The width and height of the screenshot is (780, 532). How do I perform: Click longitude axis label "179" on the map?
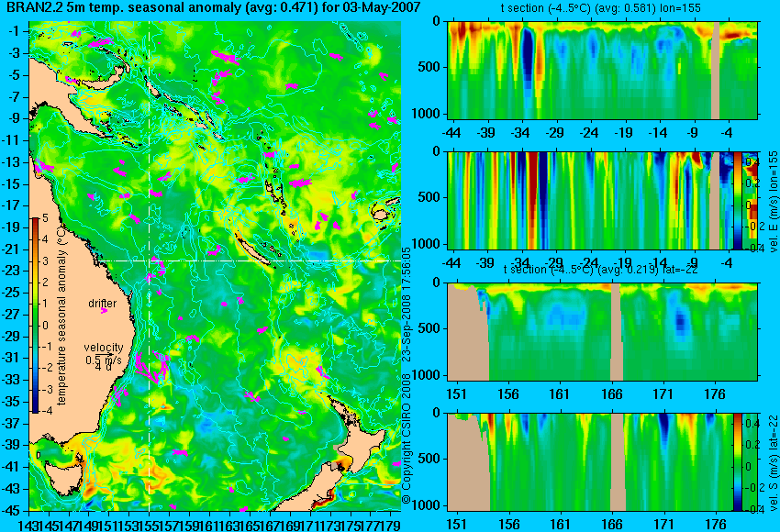391,524
